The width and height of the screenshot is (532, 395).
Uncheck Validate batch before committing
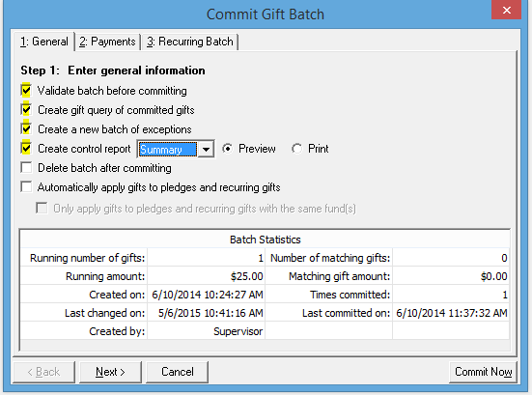point(26,91)
